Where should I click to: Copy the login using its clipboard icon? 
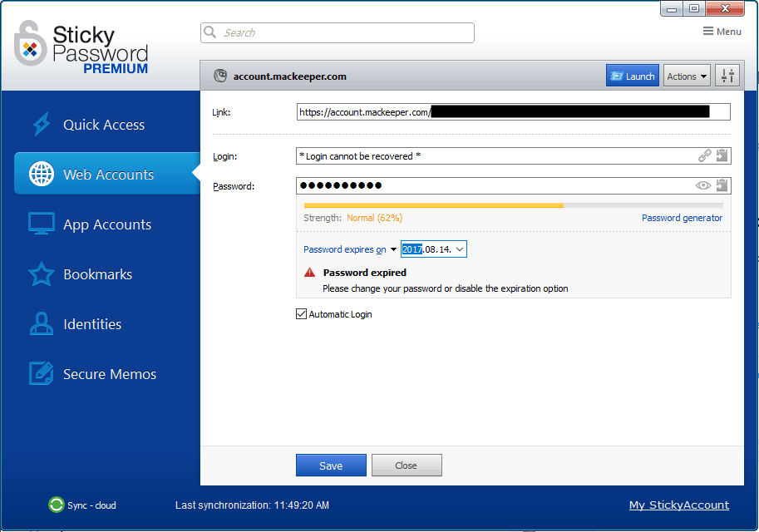pos(722,155)
